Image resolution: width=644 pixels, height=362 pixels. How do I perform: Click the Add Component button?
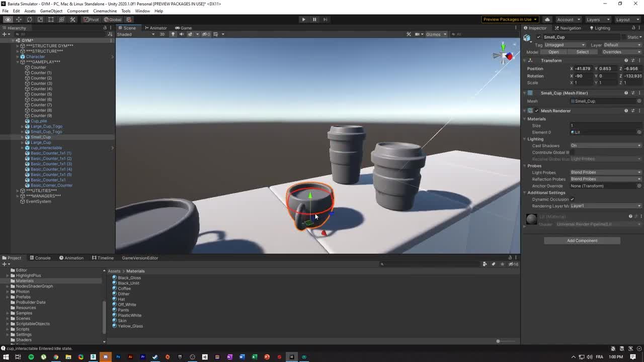coord(582,240)
